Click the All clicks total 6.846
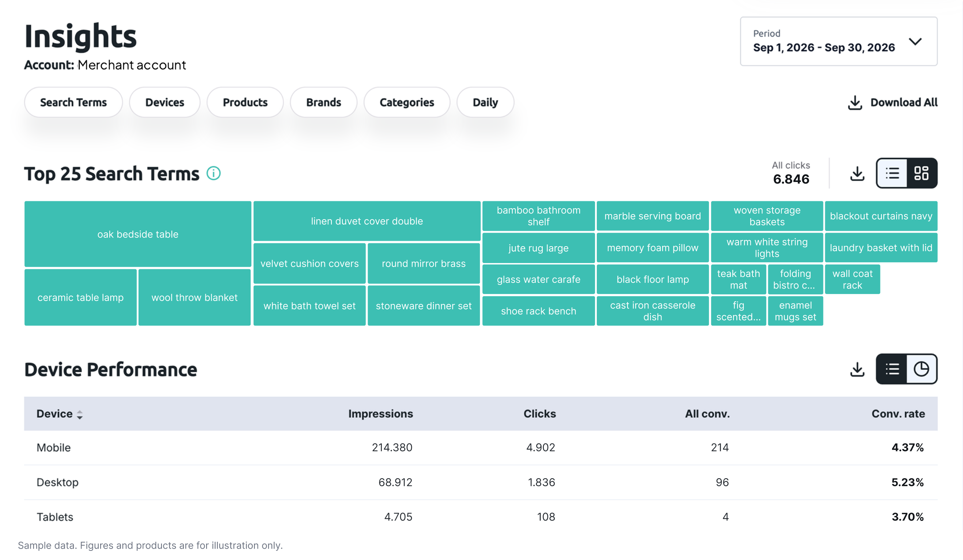The image size is (963, 560). pos(791,179)
